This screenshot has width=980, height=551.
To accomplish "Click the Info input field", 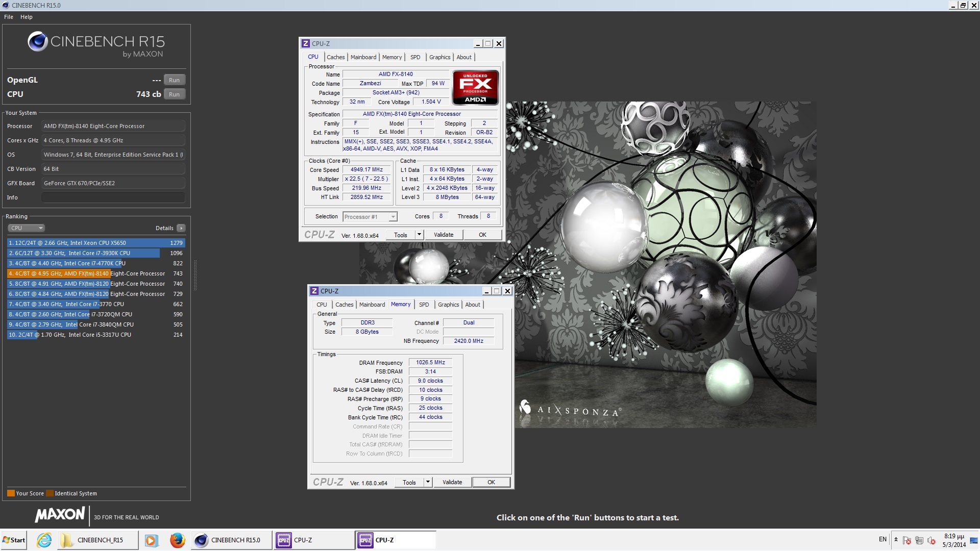I will coord(113,197).
